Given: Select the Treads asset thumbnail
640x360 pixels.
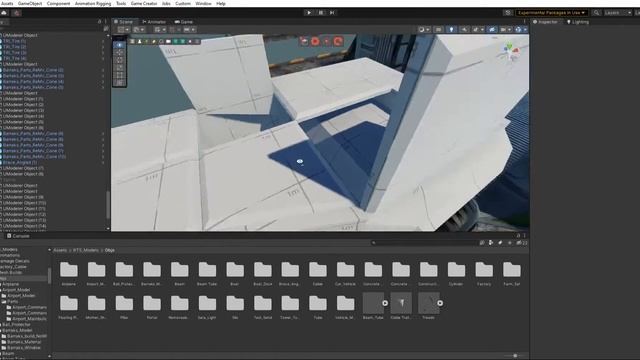Looking at the screenshot, I should tap(428, 303).
